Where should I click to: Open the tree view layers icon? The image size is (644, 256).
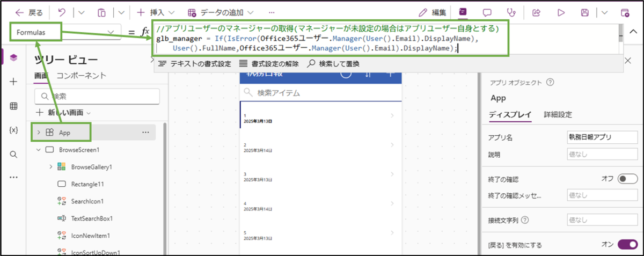[13, 57]
